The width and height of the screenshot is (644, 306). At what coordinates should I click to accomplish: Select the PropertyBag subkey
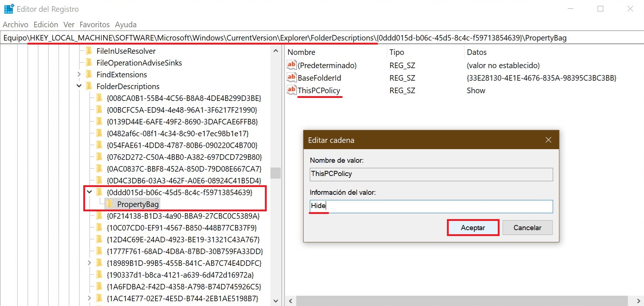click(x=138, y=204)
